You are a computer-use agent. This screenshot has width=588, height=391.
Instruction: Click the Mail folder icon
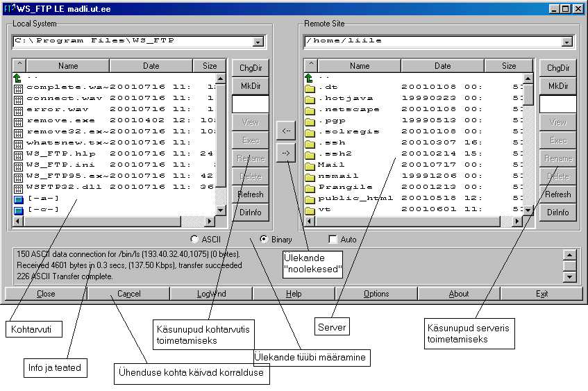tap(310, 166)
